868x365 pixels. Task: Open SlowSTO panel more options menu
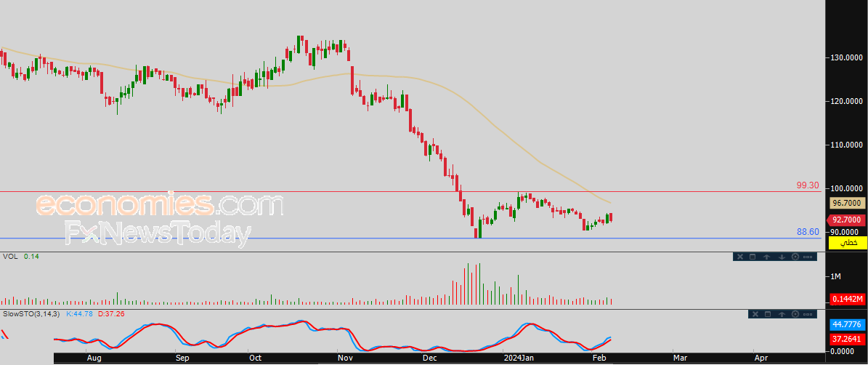[808, 315]
